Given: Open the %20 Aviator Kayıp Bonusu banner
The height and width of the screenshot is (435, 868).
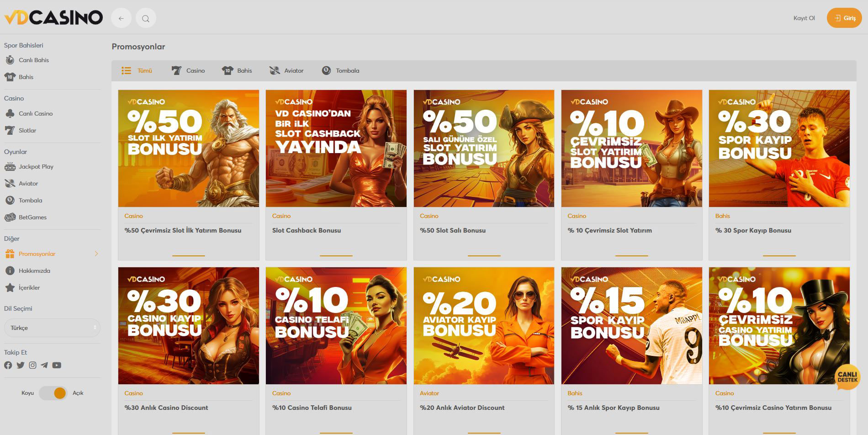Looking at the screenshot, I should (484, 326).
